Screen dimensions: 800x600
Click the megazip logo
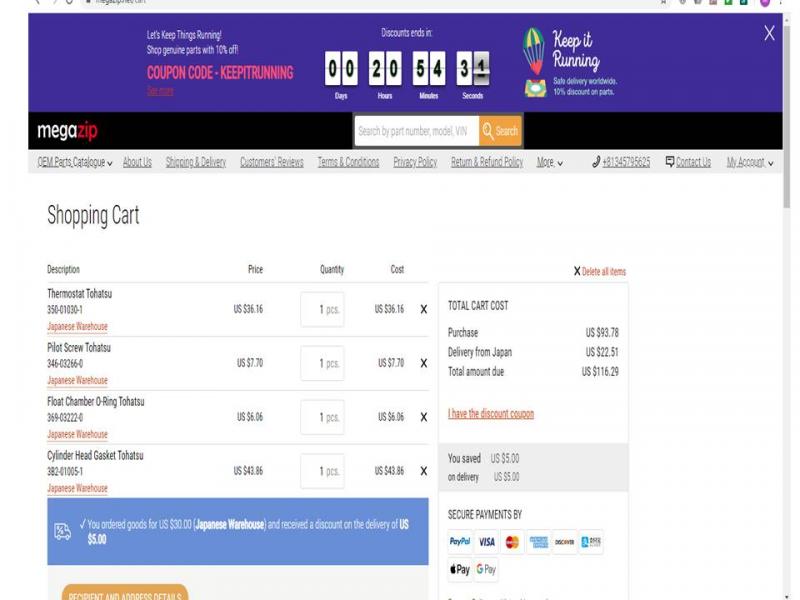click(x=67, y=131)
